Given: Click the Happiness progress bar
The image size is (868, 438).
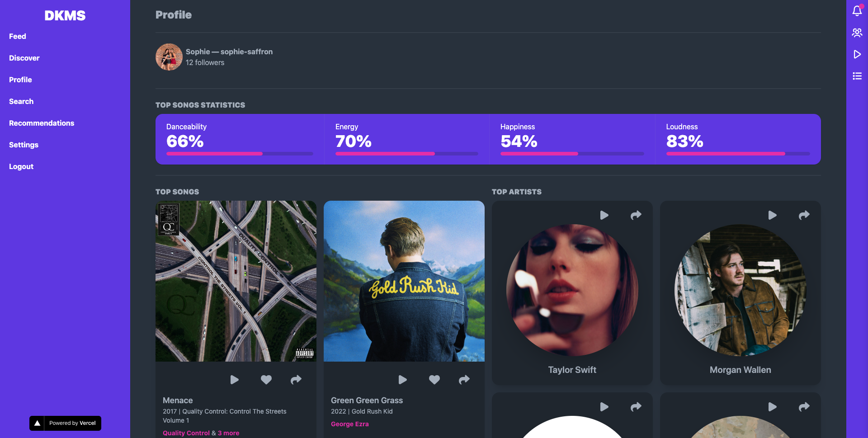Looking at the screenshot, I should pyautogui.click(x=572, y=154).
